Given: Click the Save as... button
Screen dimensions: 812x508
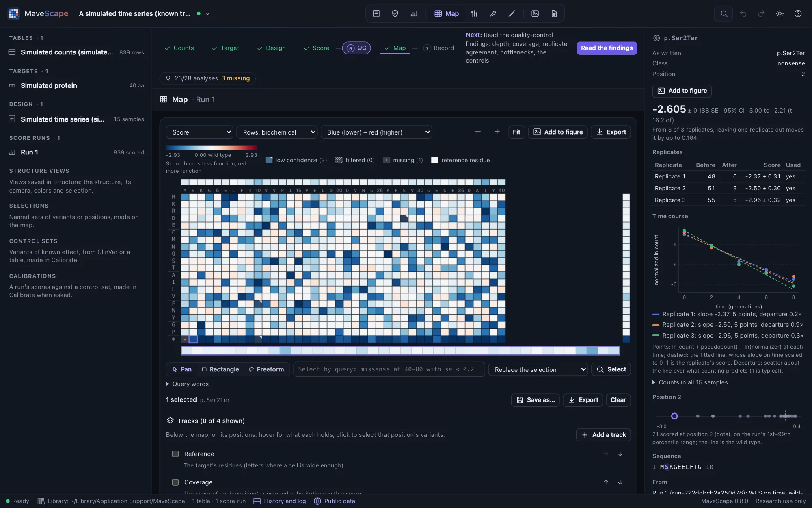Looking at the screenshot, I should pos(536,400).
